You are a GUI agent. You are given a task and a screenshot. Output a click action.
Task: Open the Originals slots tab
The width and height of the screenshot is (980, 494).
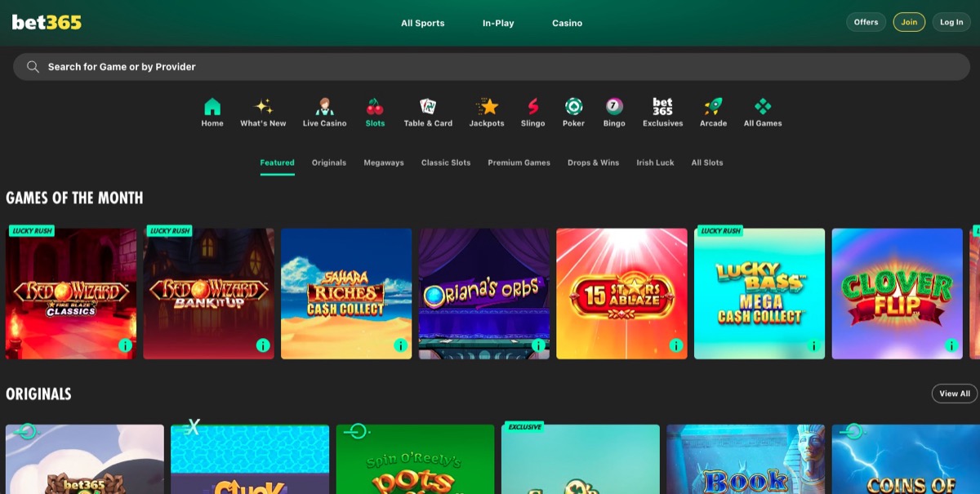click(328, 162)
